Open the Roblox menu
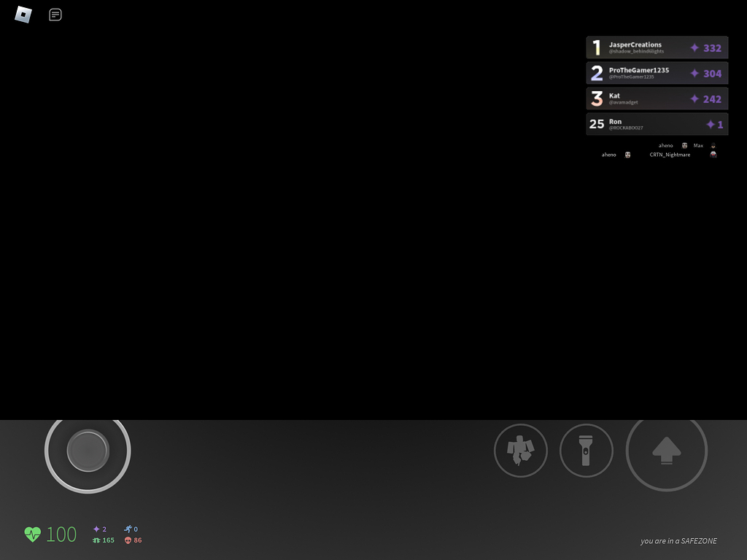The width and height of the screenshot is (747, 560). click(x=23, y=15)
